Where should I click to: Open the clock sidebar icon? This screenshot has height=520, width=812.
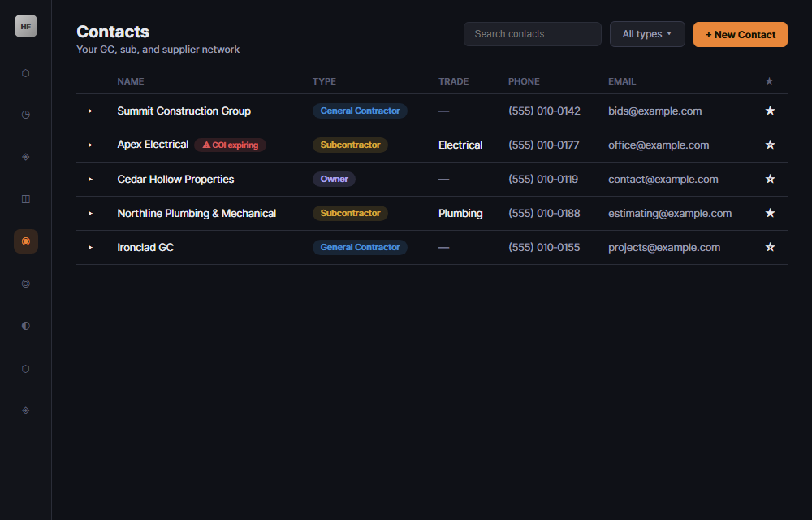[26, 115]
